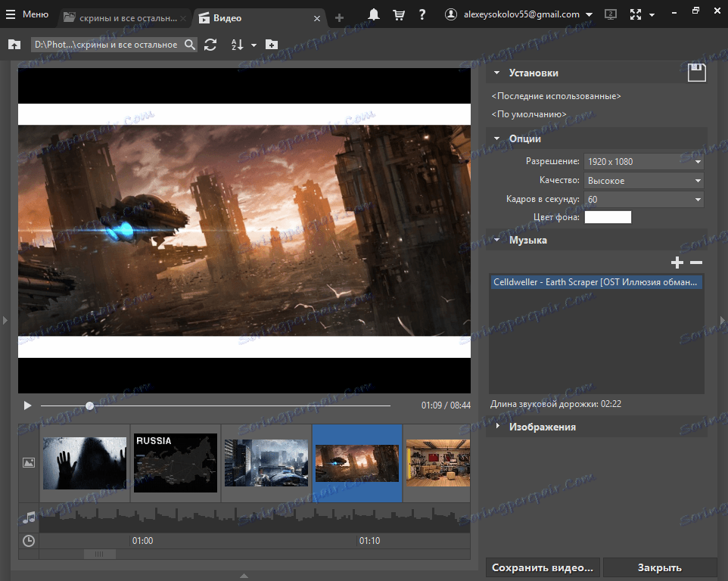Screen dimensions: 728x581
Task: Play the video preview
Action: pos(27,405)
